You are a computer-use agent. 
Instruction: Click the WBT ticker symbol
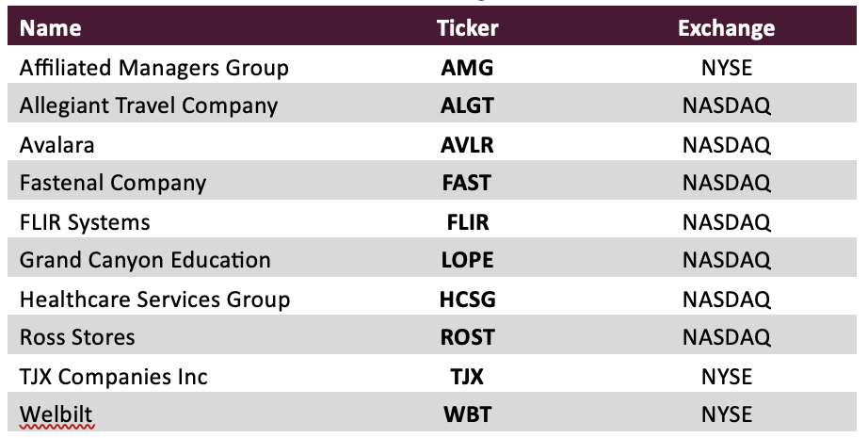coord(467,415)
